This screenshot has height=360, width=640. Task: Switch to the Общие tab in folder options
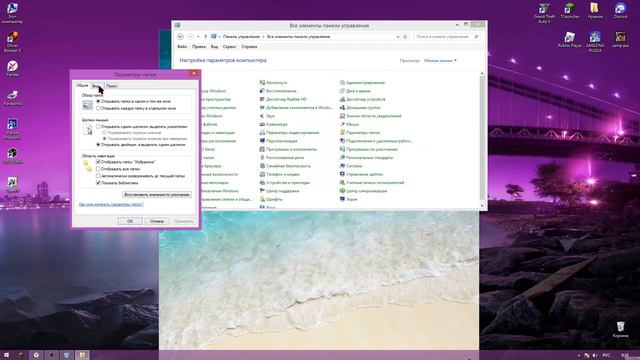(x=82, y=85)
